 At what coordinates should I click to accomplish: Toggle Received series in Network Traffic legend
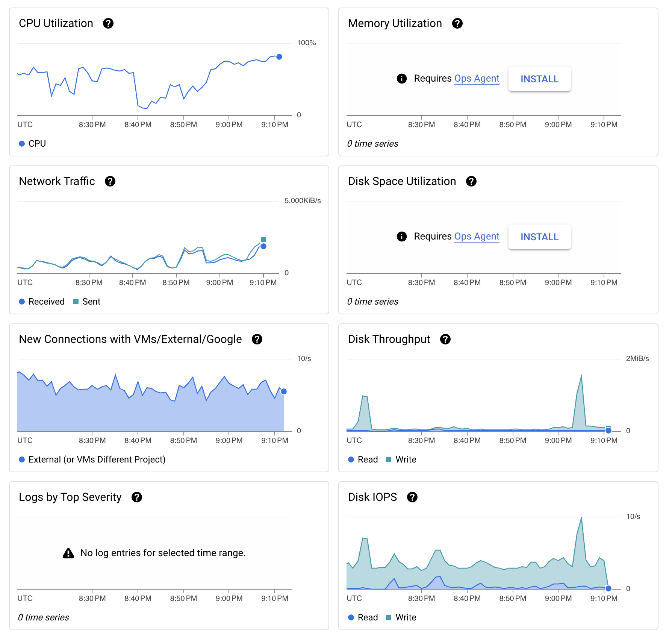(x=42, y=302)
